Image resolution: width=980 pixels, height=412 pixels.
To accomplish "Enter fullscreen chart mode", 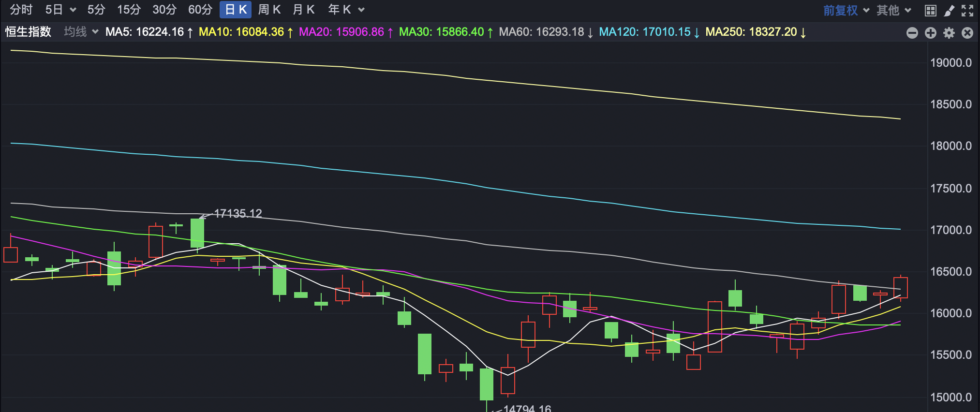I will coord(967,10).
